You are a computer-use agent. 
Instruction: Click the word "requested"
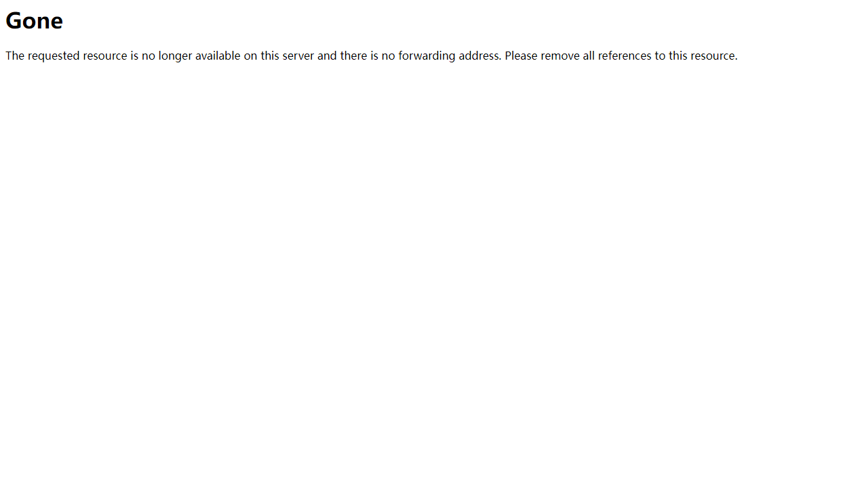click(54, 56)
